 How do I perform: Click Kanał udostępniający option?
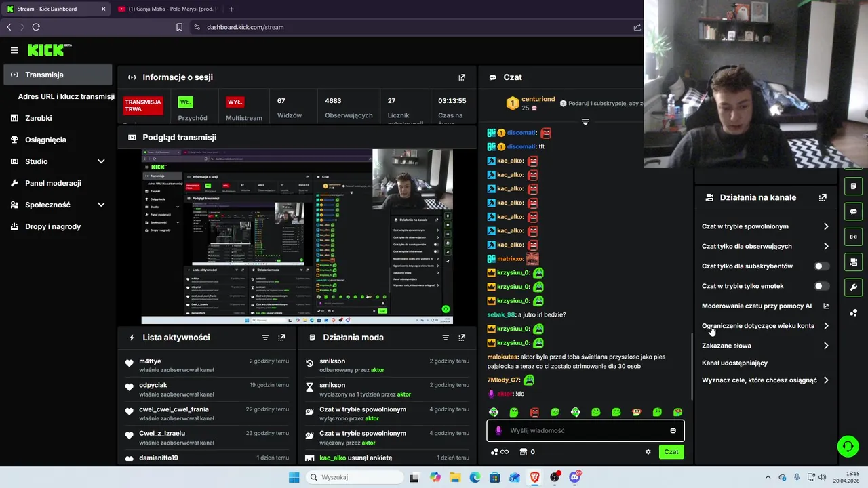pos(734,363)
